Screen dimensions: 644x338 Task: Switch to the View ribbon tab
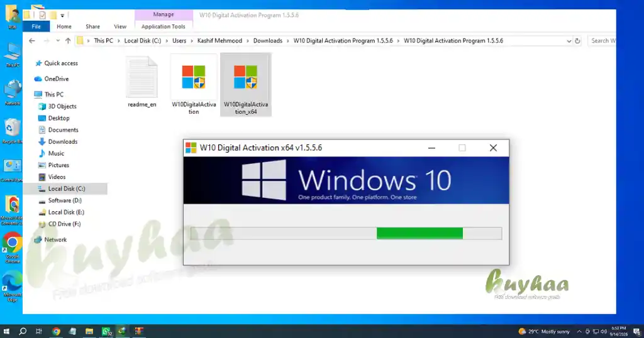pyautogui.click(x=120, y=26)
